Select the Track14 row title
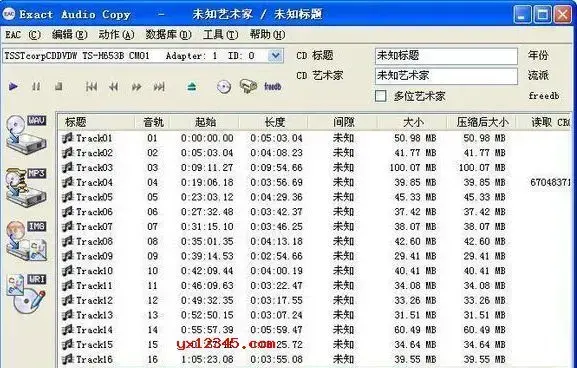 pos(94,330)
